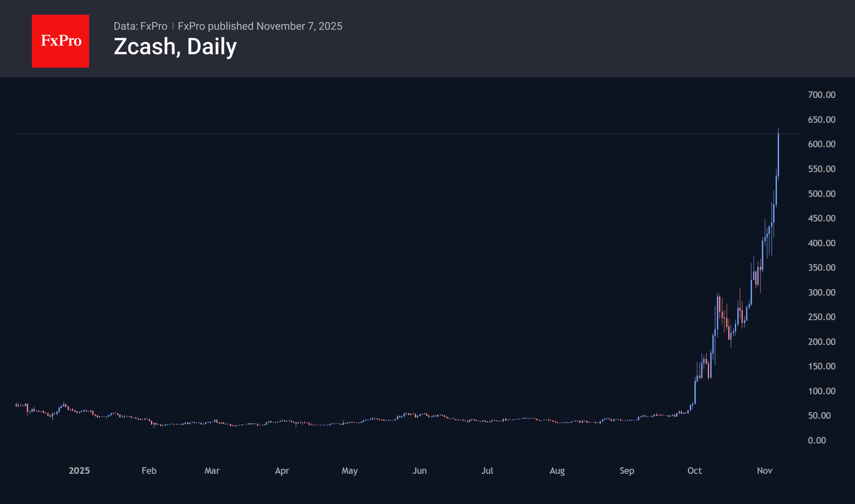Image resolution: width=855 pixels, height=504 pixels.
Task: Click the Aug label on time axis
Action: 557,471
